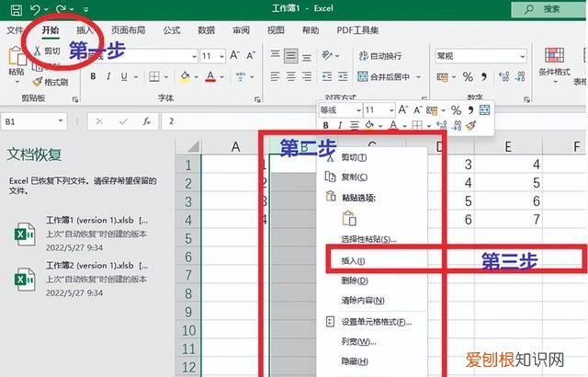
Task: Click the ribbon align left icon
Action: 275,77
